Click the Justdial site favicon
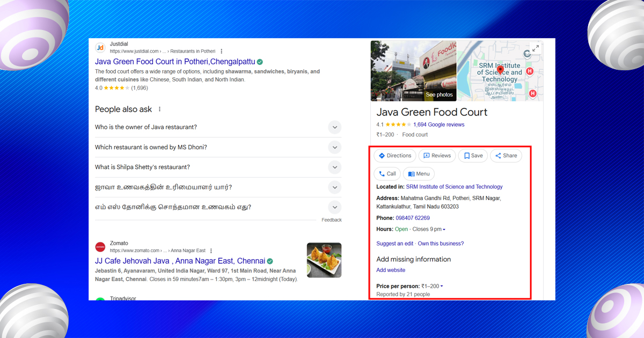Viewport: 644px width, 338px height. [100, 47]
